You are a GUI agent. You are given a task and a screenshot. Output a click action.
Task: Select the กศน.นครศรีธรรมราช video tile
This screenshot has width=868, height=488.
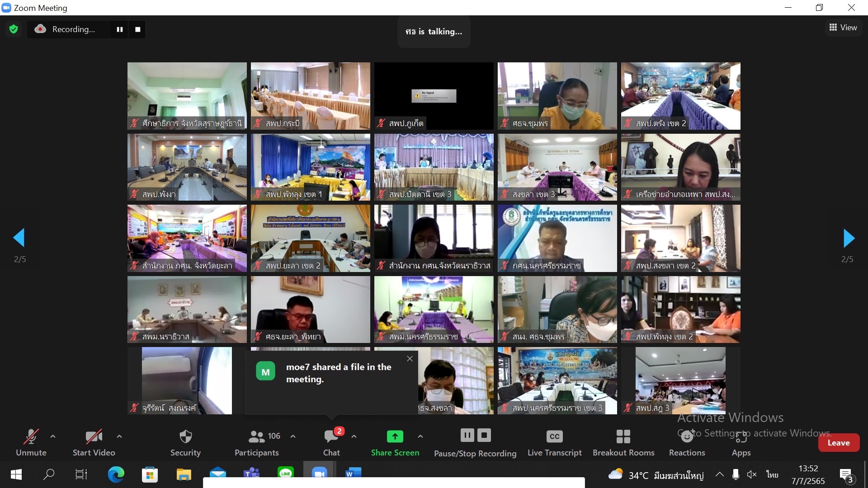[x=557, y=238]
